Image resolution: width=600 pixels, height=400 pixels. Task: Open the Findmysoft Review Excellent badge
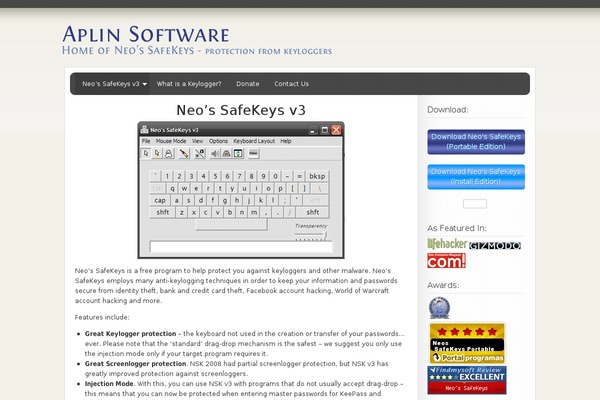click(x=467, y=380)
